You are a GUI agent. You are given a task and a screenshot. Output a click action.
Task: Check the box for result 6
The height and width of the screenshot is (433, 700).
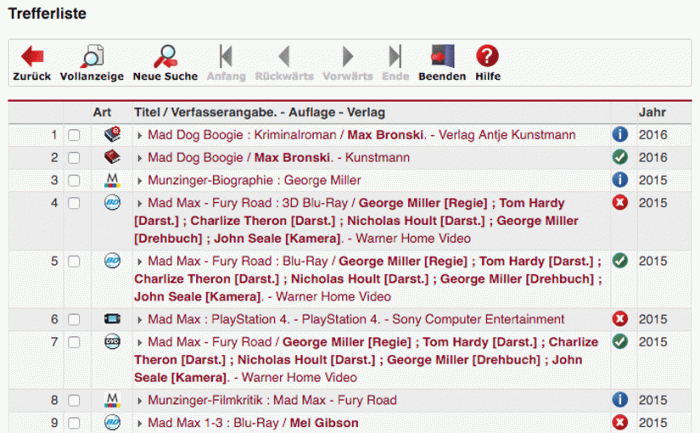pos(74,320)
